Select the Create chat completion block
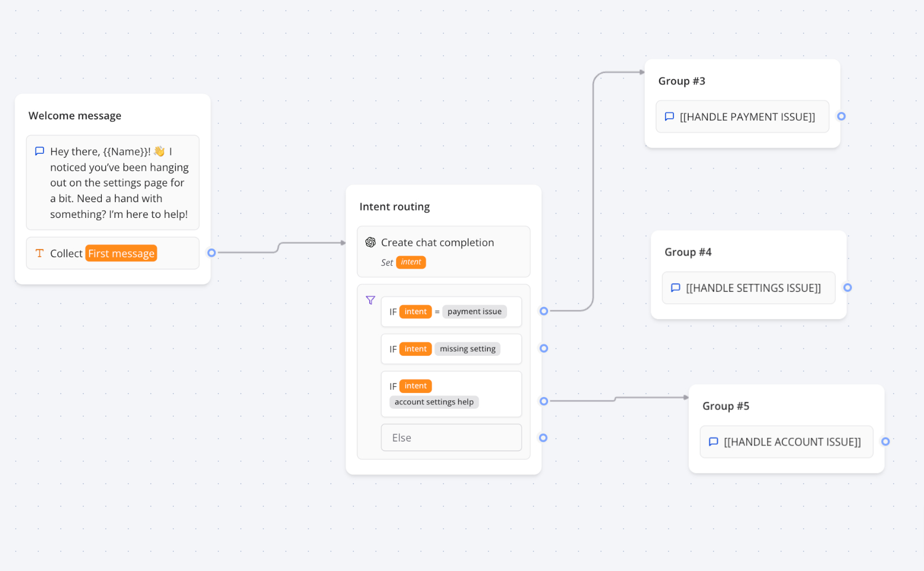The height and width of the screenshot is (571, 924). pyautogui.click(x=443, y=251)
